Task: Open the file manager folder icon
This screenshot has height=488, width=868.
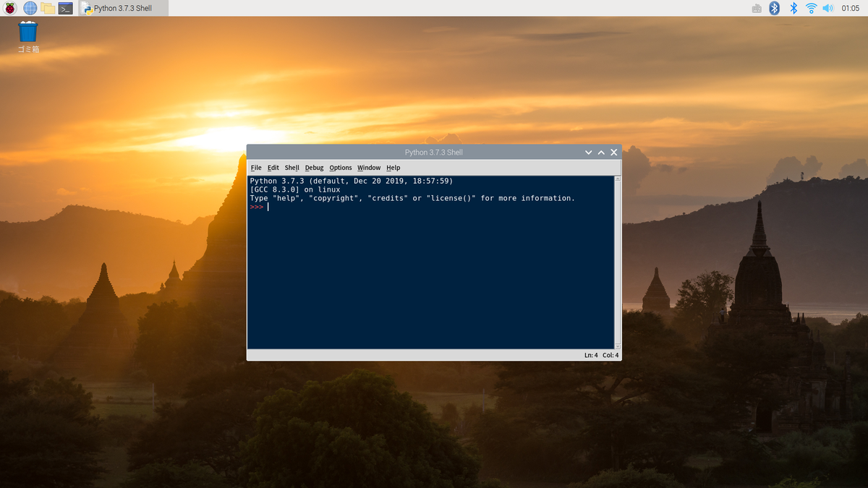Action: pos(48,8)
